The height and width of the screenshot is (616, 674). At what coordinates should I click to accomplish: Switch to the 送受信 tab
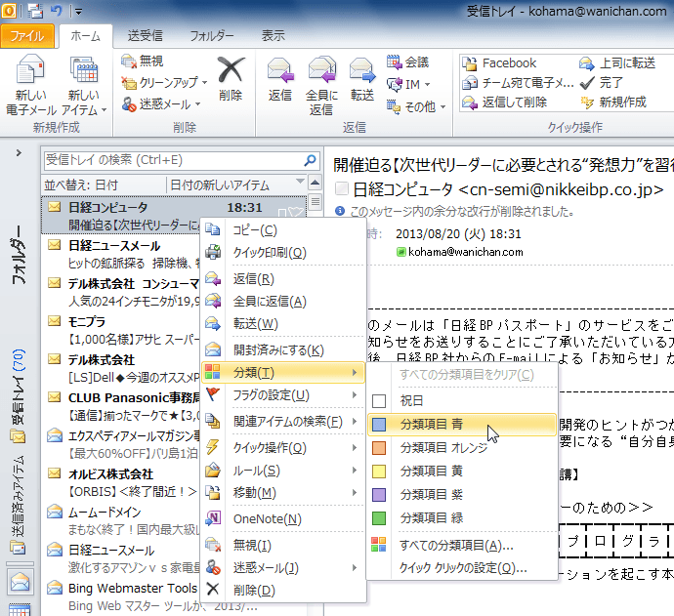[x=146, y=36]
